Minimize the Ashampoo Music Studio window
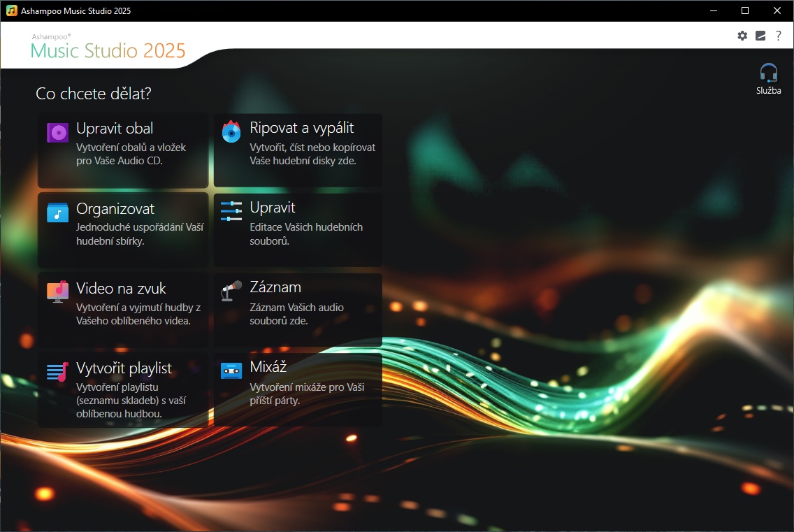 click(x=714, y=10)
